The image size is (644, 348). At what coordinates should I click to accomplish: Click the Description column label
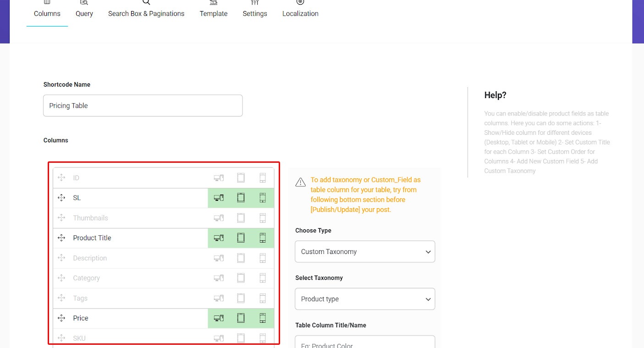[90, 258]
